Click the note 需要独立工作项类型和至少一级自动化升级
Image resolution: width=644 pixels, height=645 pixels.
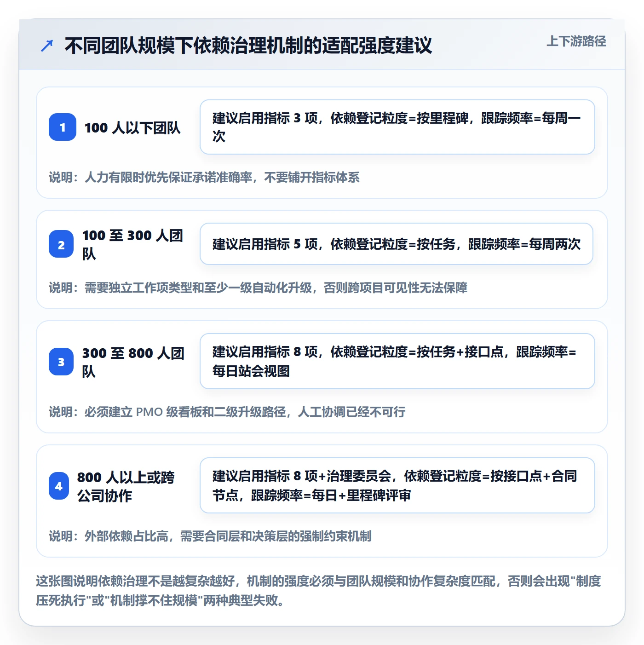tap(258, 288)
